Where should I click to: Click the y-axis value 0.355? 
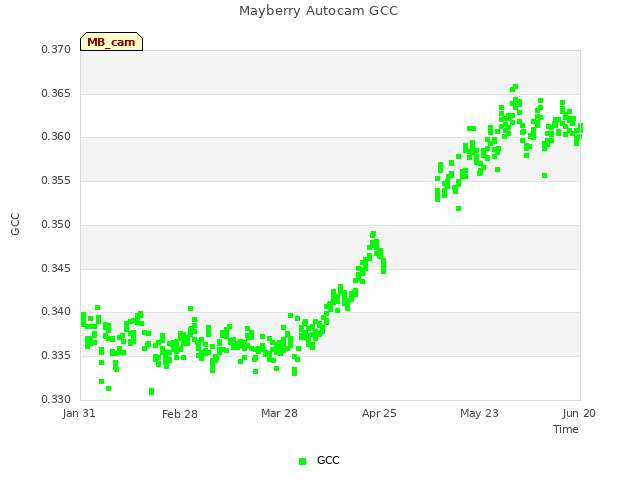click(56, 180)
